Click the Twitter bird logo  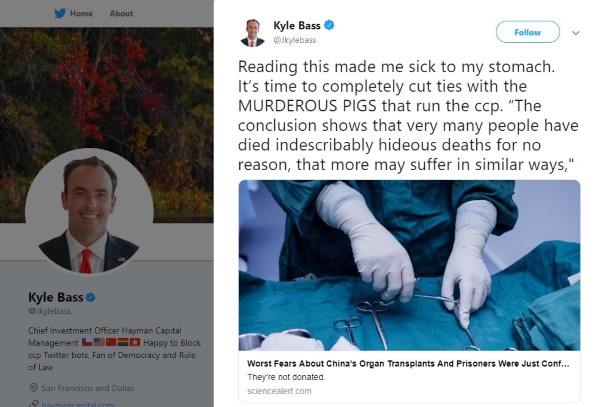point(60,13)
